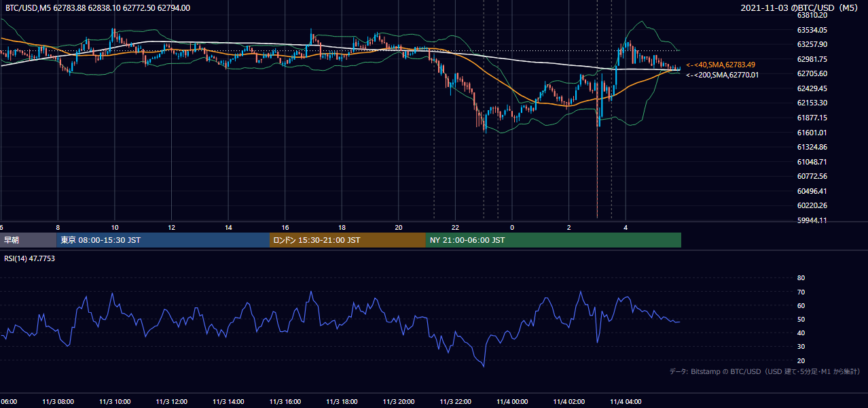868x408 pixels.
Task: Click RSI axis level 80
Action: tap(801, 278)
